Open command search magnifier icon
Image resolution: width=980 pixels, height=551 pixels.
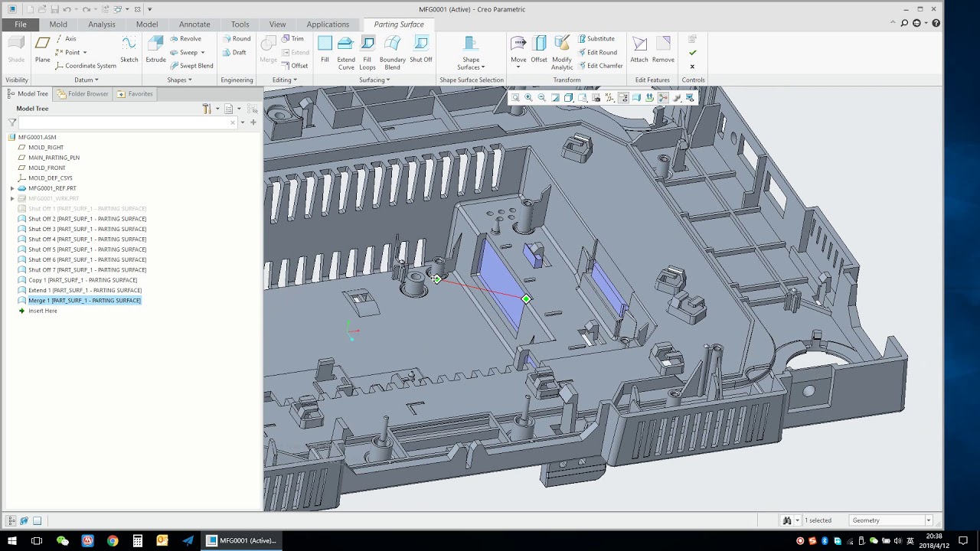click(x=904, y=24)
